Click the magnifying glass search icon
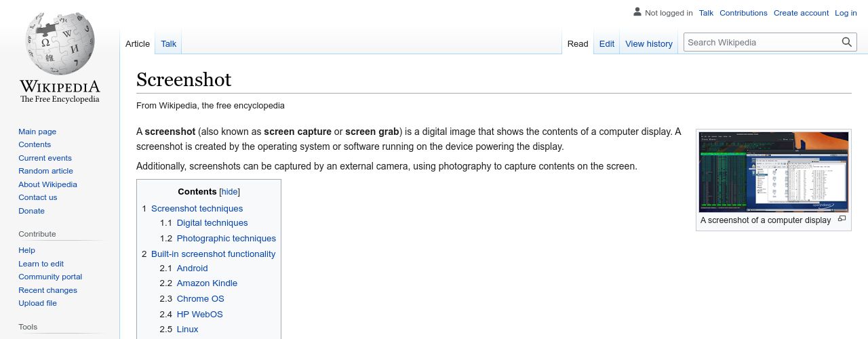Viewport: 868px width, 339px height. tap(846, 42)
